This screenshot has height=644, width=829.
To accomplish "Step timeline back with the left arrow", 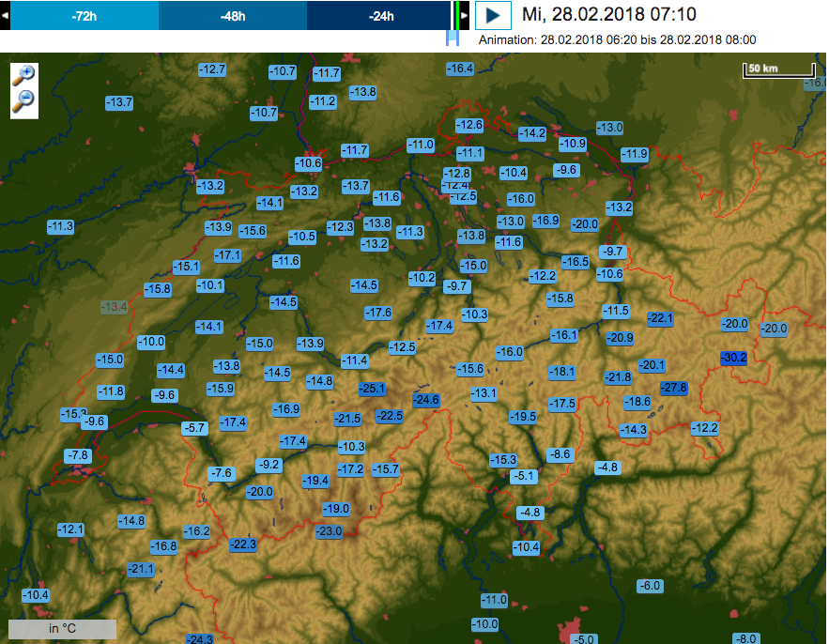I will click(x=5, y=15).
